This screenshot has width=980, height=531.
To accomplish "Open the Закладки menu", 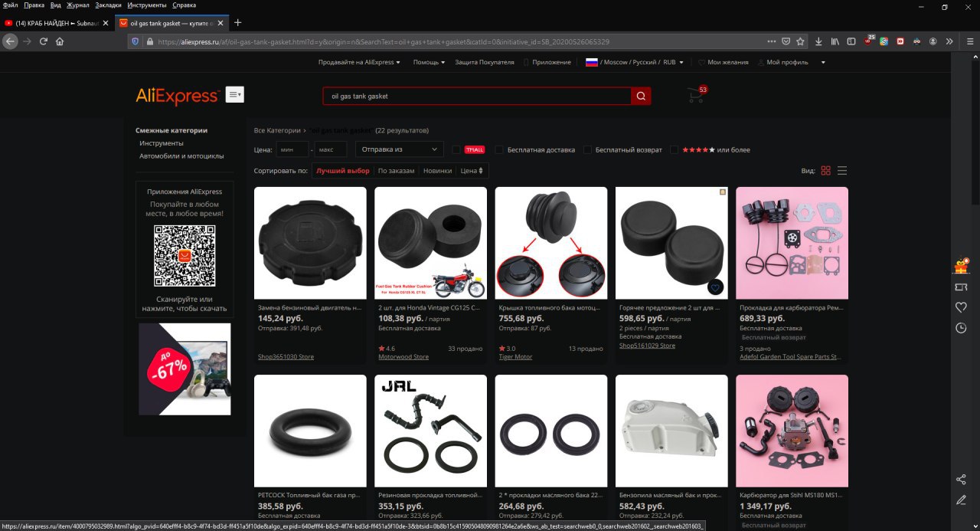I will pyautogui.click(x=108, y=5).
